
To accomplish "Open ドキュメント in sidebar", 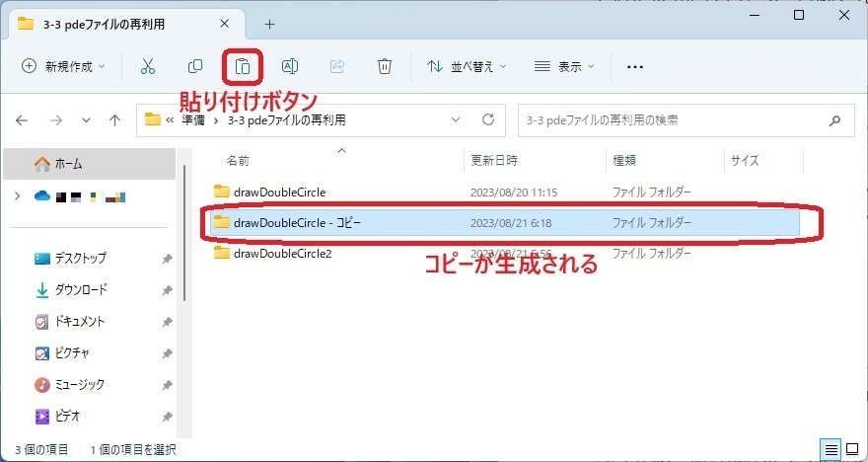I will [80, 321].
